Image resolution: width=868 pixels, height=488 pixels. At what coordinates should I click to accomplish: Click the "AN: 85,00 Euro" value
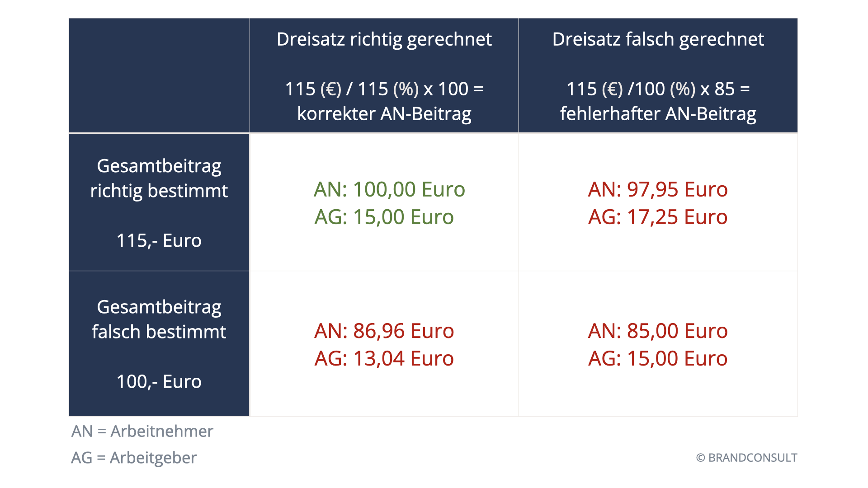[658, 331]
